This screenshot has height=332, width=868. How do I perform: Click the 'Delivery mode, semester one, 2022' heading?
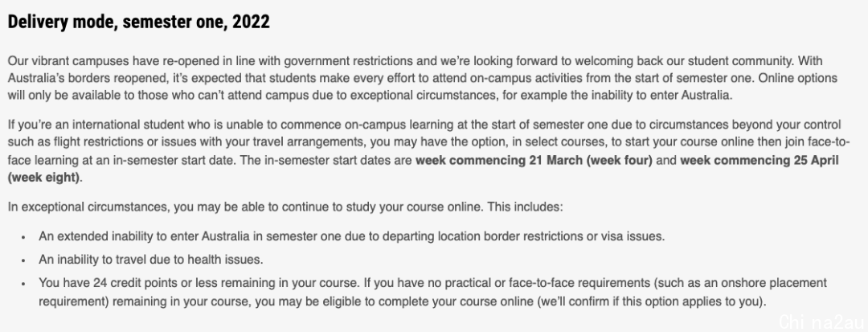click(x=138, y=23)
